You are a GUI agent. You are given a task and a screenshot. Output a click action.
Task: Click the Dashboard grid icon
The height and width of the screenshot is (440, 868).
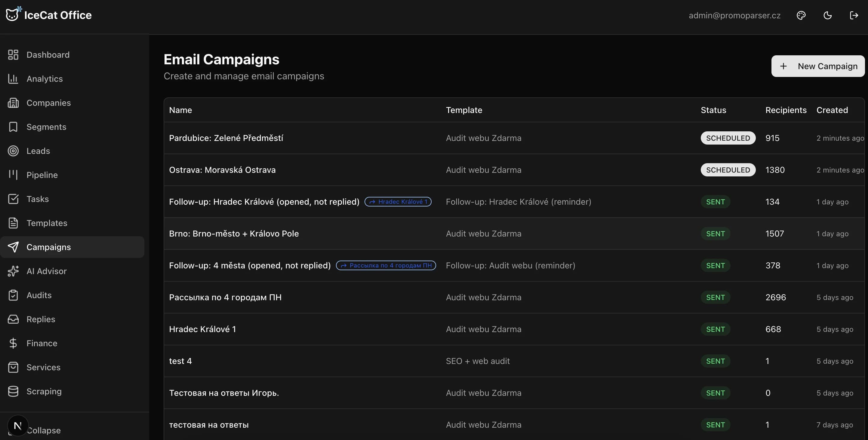(13, 55)
